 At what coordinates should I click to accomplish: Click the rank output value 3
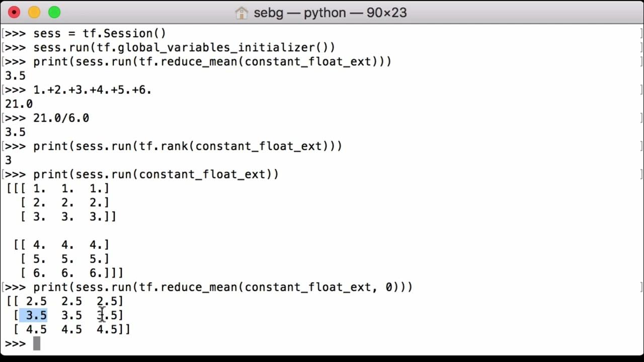coord(8,160)
